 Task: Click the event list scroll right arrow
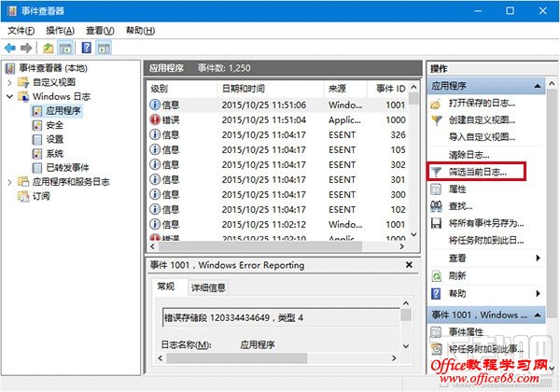click(x=401, y=246)
